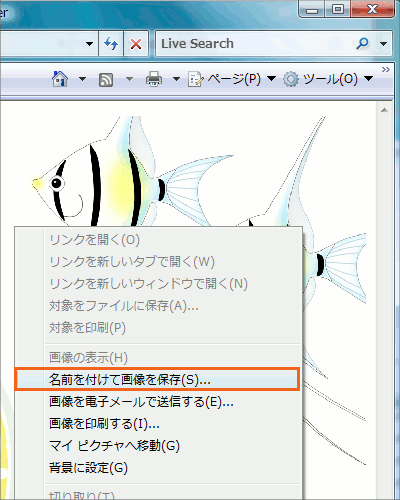400x500 pixels.
Task: Open the ページ(P) dropdown arrow
Action: (272, 79)
